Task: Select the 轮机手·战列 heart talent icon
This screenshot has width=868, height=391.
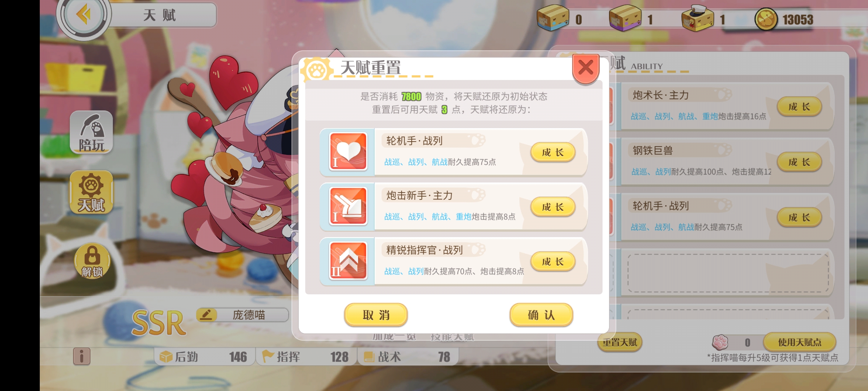Action: [348, 151]
